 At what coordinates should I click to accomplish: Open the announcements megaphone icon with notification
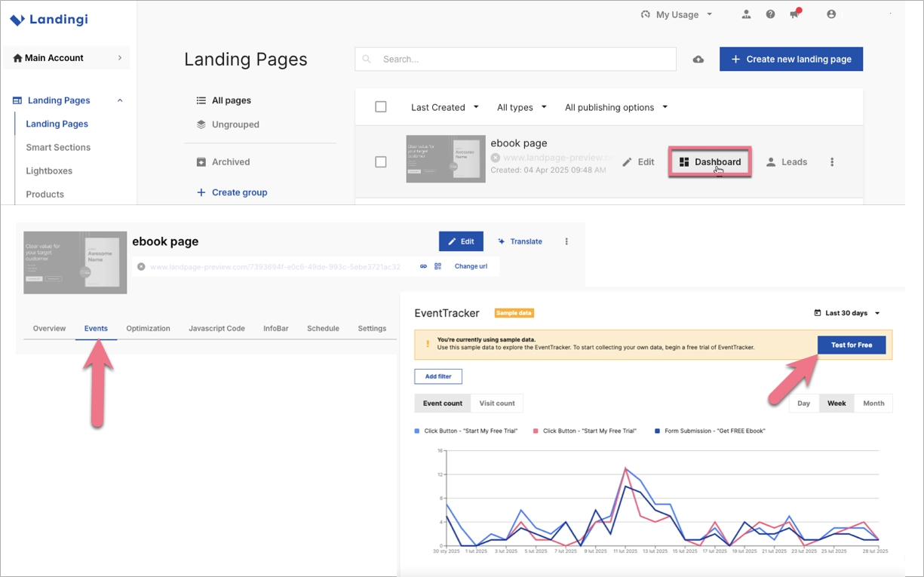point(794,14)
